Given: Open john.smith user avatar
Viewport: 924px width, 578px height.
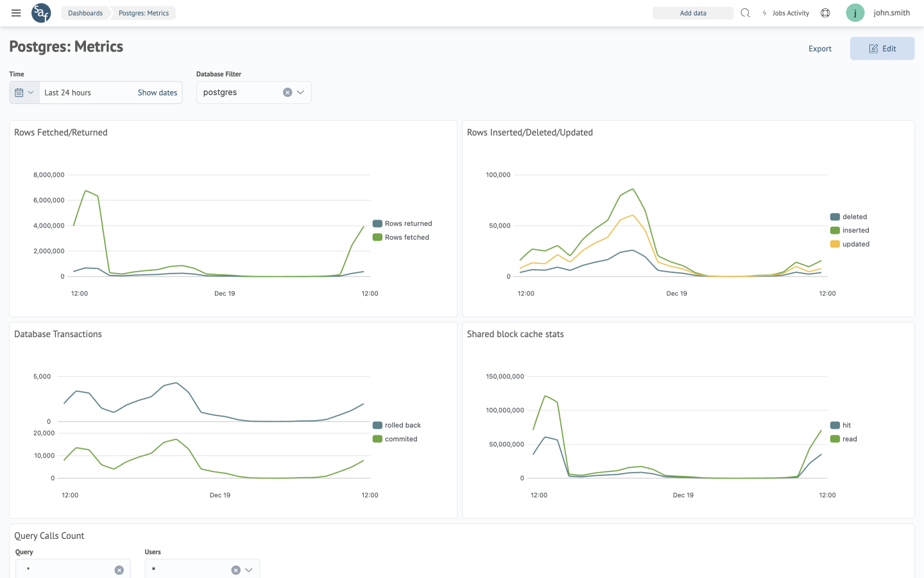Looking at the screenshot, I should click(x=855, y=13).
